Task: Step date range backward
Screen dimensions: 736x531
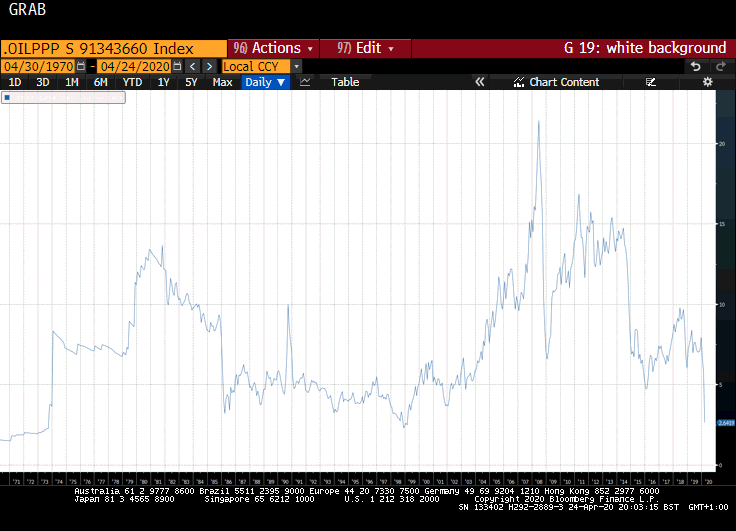Action: [x=192, y=66]
